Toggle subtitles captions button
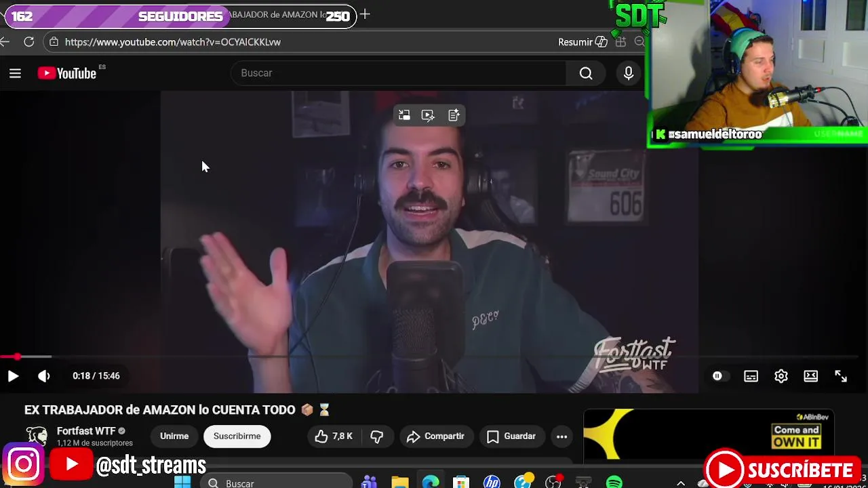 (x=751, y=376)
